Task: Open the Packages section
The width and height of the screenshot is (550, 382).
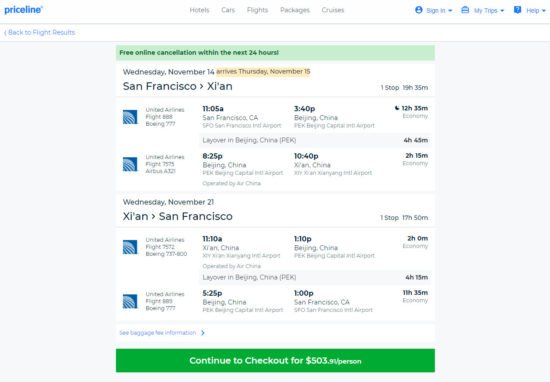Action: pyautogui.click(x=295, y=10)
